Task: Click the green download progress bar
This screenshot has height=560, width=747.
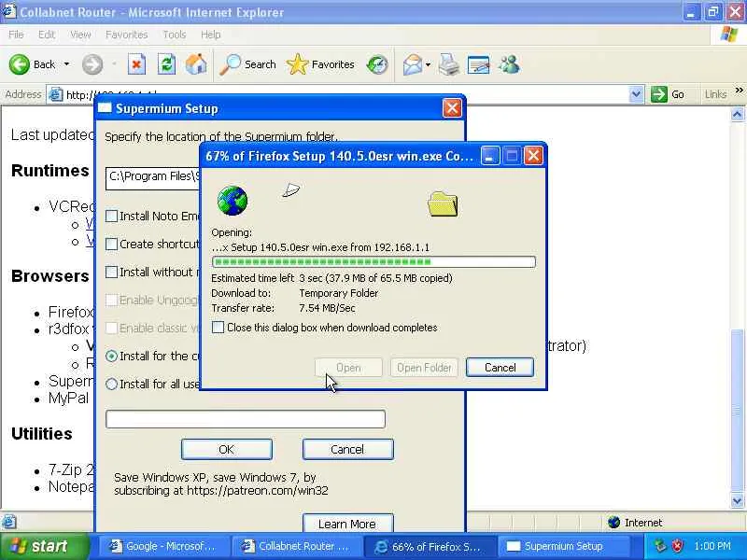Action: [x=373, y=262]
